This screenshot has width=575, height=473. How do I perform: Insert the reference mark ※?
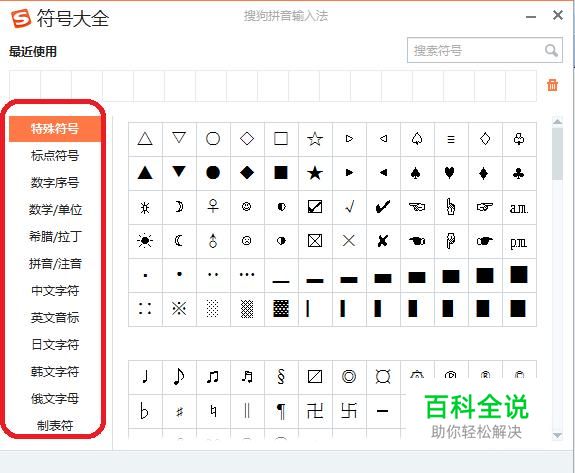point(179,309)
